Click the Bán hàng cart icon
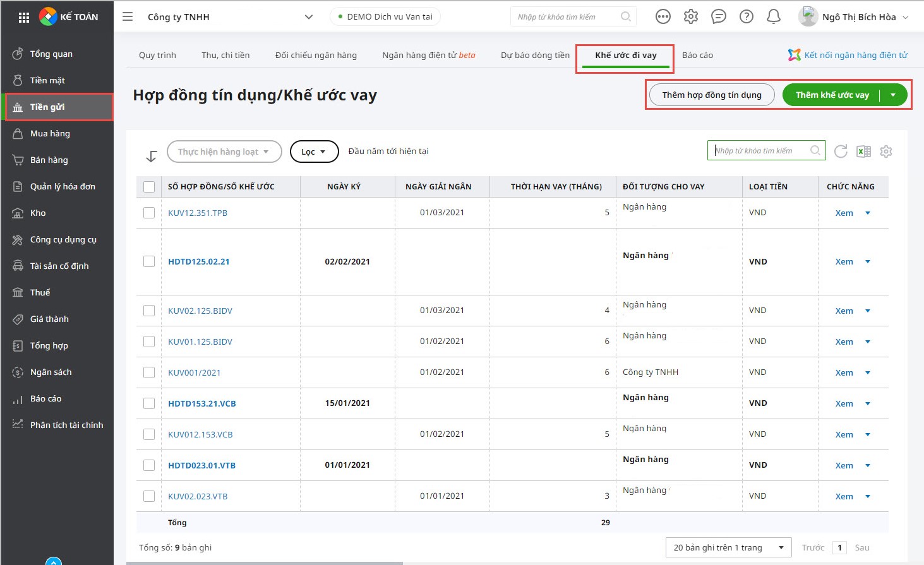924x565 pixels. tap(18, 160)
